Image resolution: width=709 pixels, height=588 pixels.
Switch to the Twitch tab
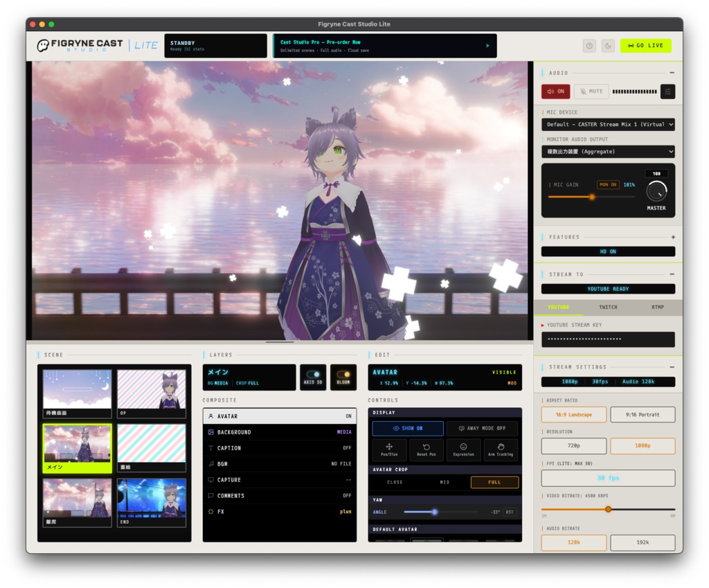(x=608, y=307)
